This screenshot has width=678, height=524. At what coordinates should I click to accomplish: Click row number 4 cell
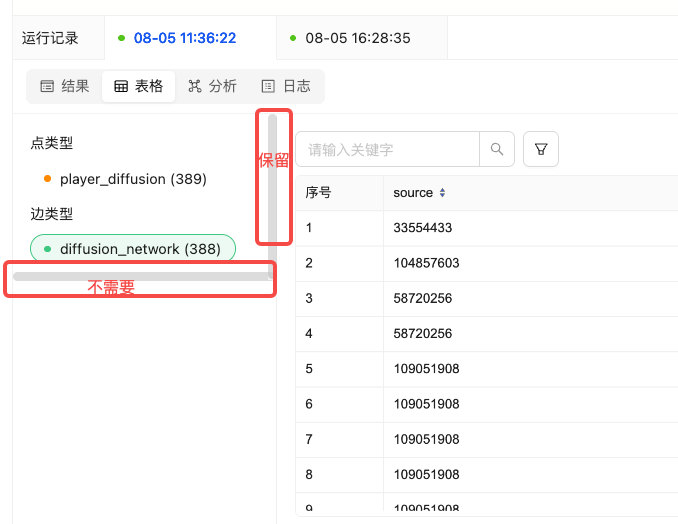[x=339, y=333]
